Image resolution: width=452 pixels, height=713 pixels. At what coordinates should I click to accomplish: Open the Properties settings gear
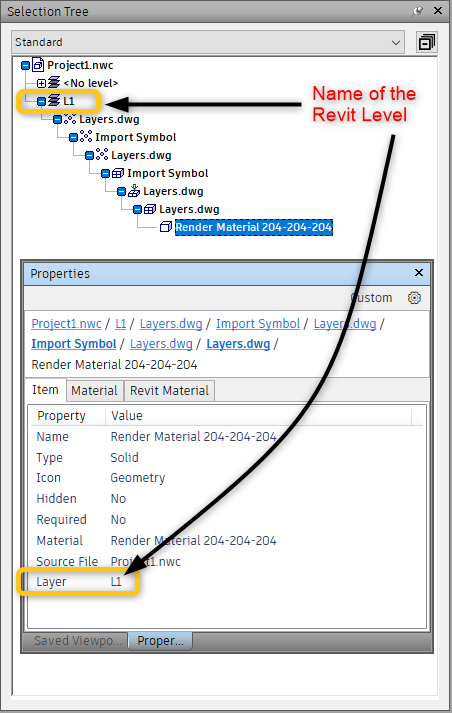point(414,298)
